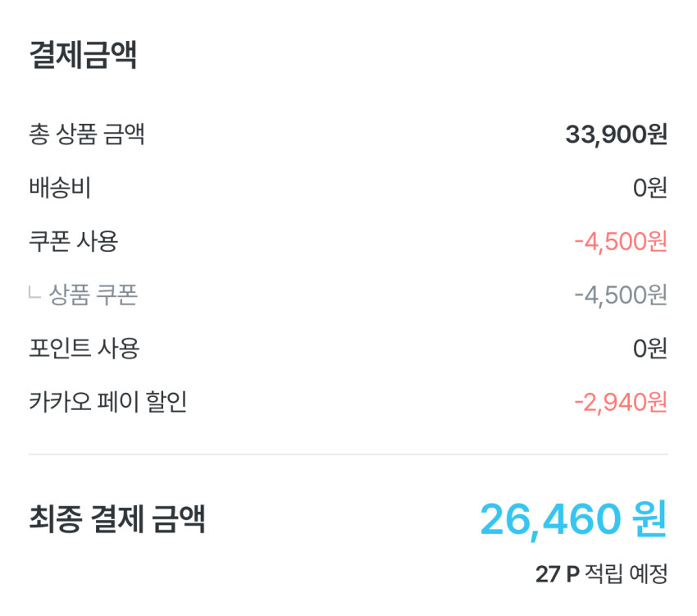Click the 원 unit after 26,460
This screenshot has width=697, height=616.
tap(649, 519)
